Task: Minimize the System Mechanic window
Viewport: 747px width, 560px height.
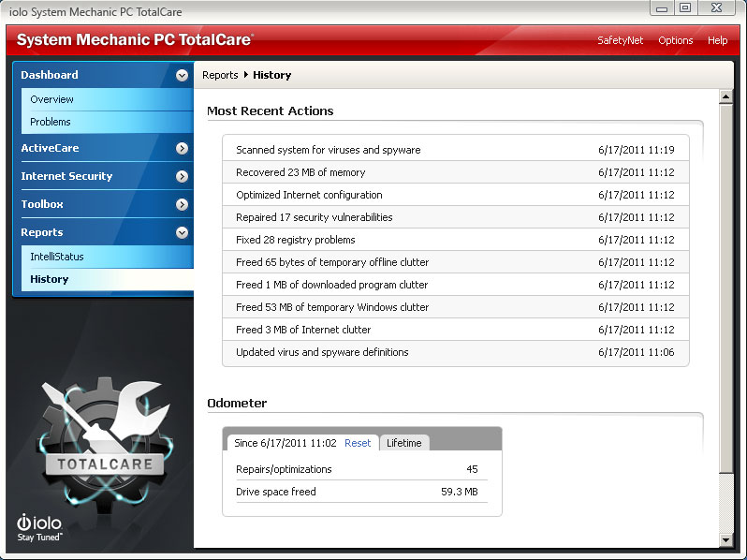Action: tap(662, 8)
